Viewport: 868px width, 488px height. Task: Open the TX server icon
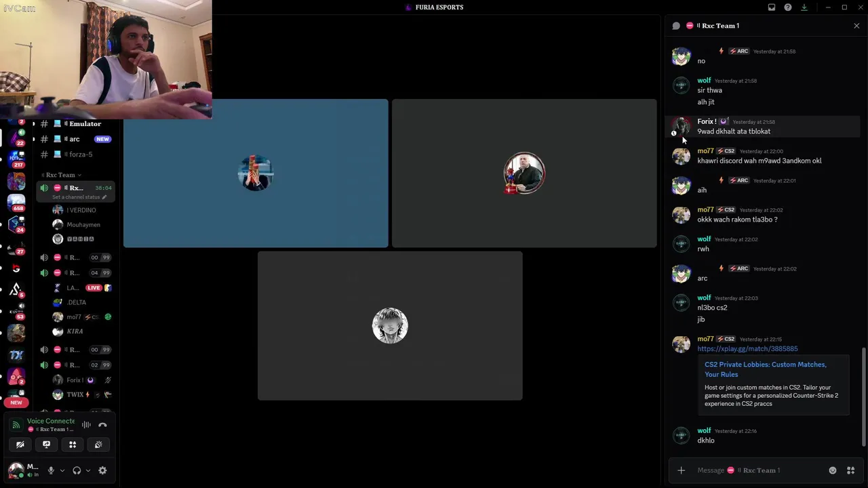[x=16, y=354]
